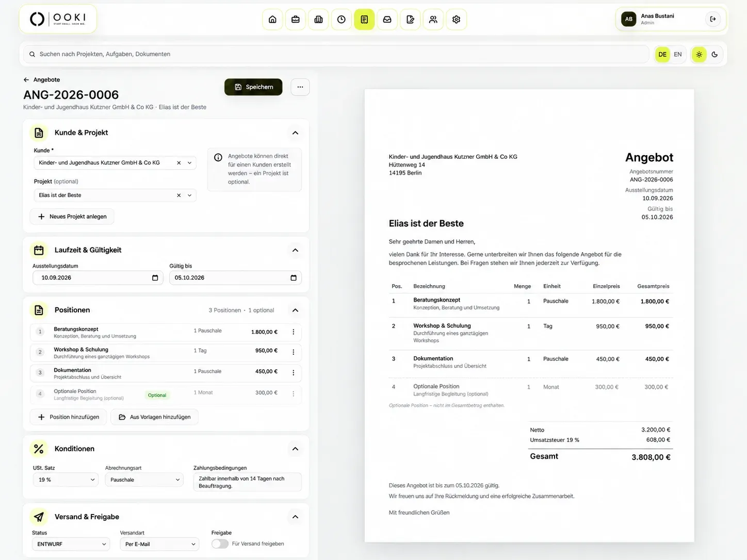Select EN language option

[678, 54]
